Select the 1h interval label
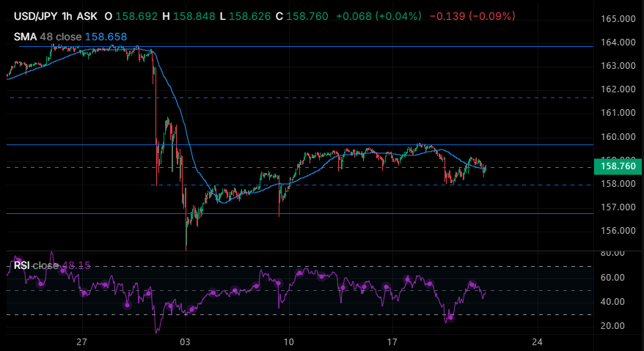This screenshot has height=351, width=644. tap(67, 16)
